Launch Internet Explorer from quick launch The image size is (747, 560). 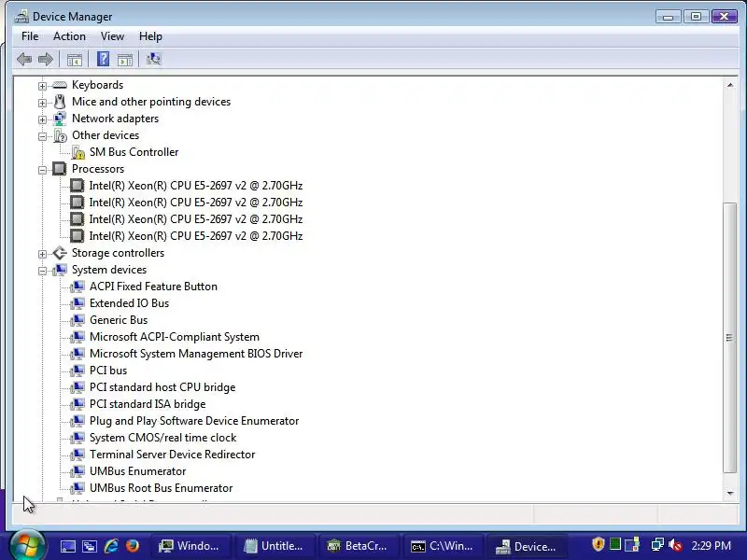pyautogui.click(x=111, y=546)
